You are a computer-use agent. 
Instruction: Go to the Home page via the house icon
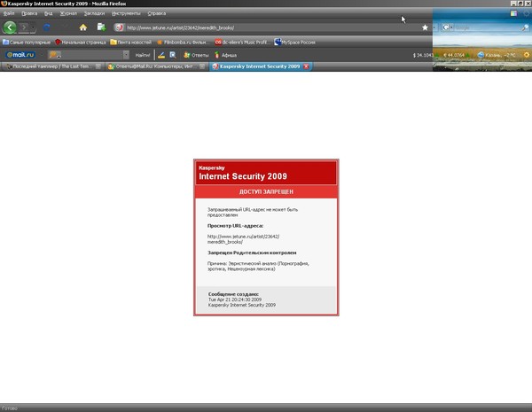coord(83,27)
